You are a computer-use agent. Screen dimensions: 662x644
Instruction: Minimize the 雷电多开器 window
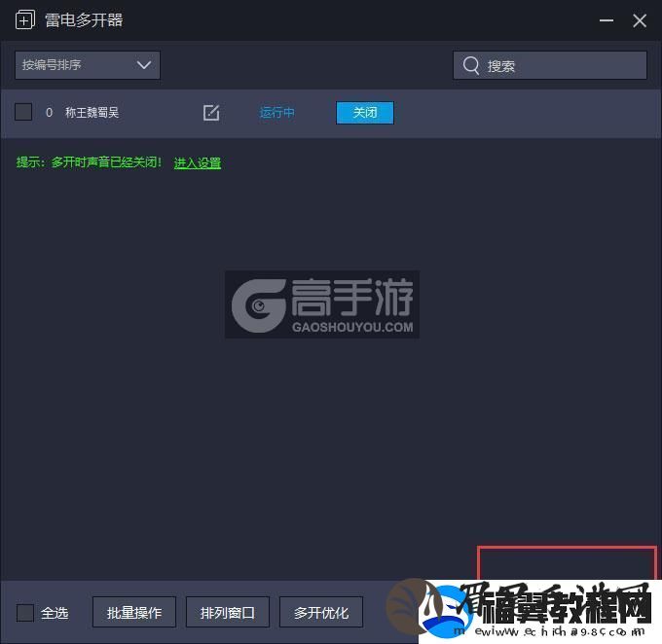(x=607, y=20)
